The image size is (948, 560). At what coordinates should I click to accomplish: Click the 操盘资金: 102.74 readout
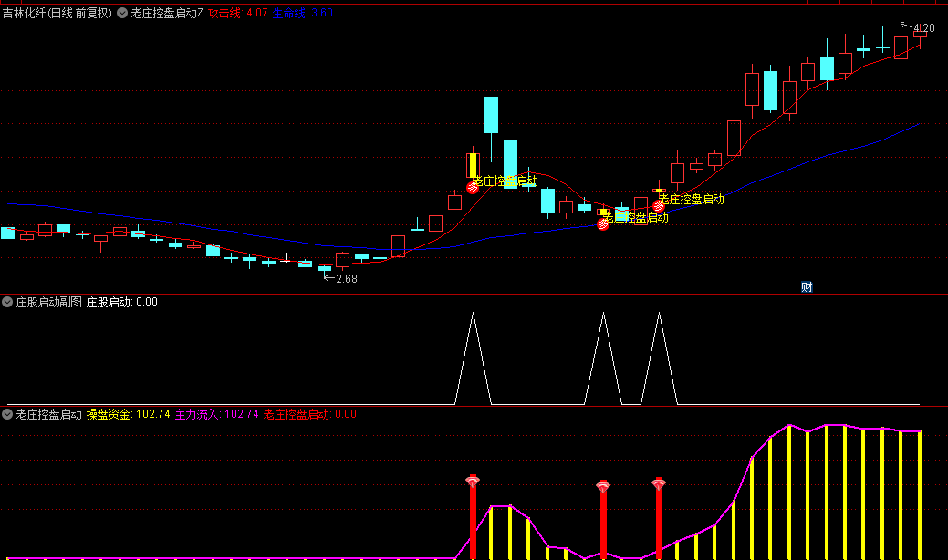[x=128, y=414]
